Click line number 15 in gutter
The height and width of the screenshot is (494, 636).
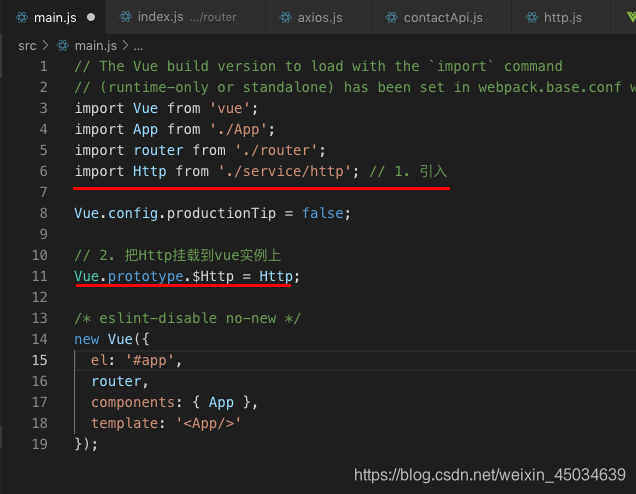(40, 360)
